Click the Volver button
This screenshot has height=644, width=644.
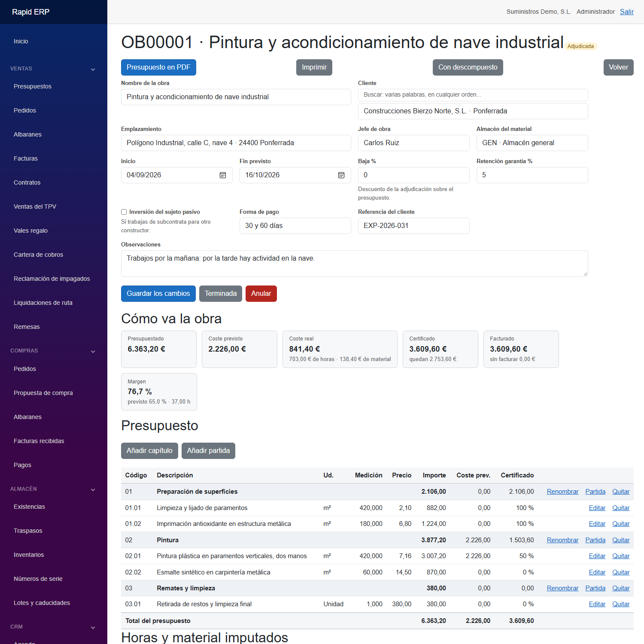pos(618,67)
